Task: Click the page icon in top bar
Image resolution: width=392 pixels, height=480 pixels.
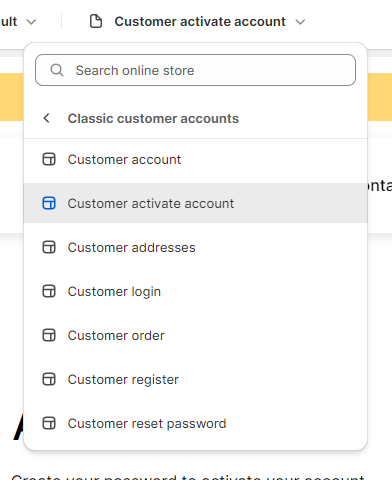Action: [x=96, y=21]
